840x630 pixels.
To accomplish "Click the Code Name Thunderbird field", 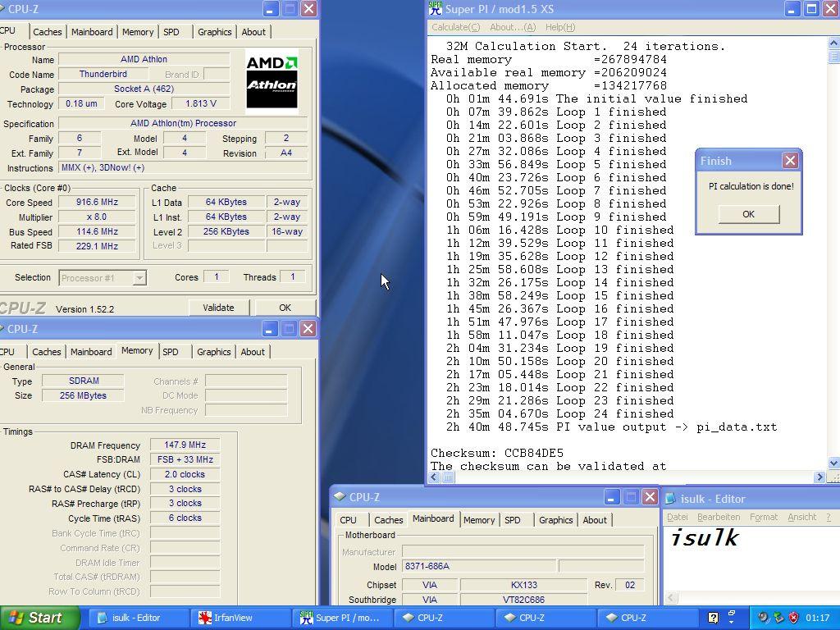I will (103, 74).
